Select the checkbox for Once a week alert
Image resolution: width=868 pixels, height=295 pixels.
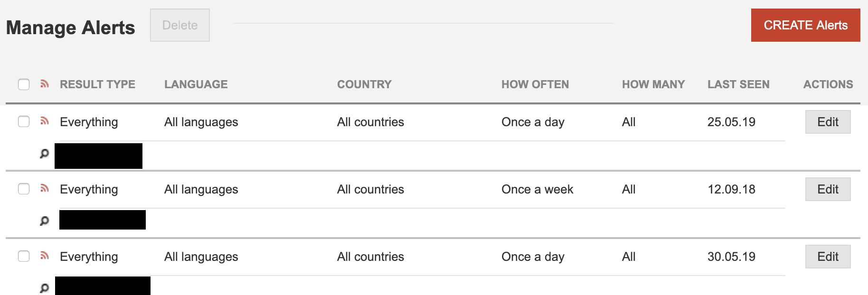pyautogui.click(x=24, y=189)
